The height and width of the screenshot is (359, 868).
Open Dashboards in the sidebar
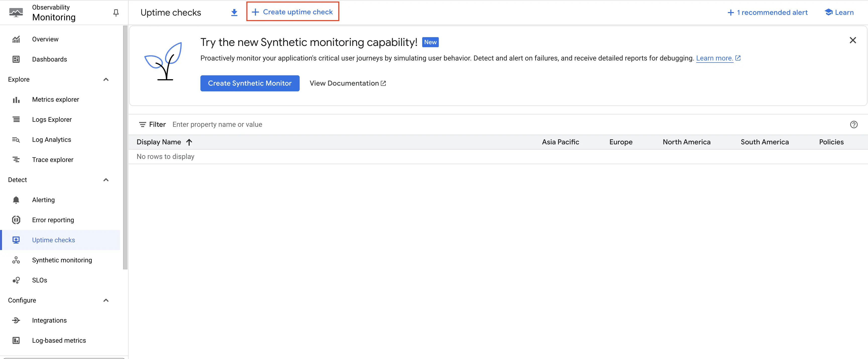(x=61, y=59)
